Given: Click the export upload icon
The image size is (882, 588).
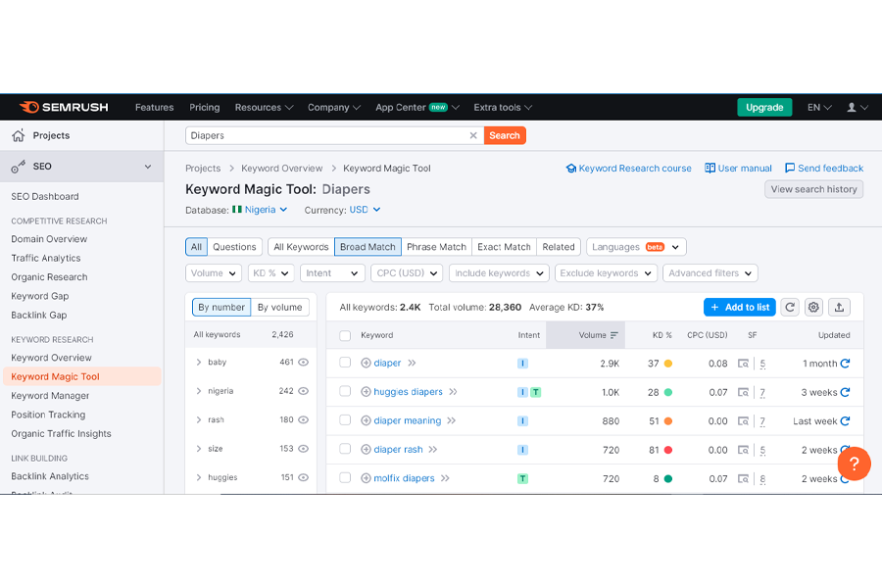Looking at the screenshot, I should click(839, 307).
